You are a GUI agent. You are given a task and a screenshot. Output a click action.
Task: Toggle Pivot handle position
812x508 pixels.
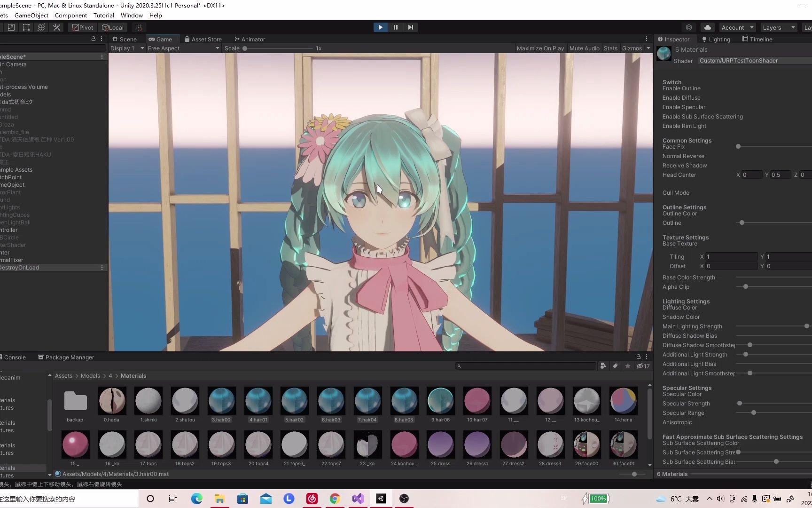83,27
